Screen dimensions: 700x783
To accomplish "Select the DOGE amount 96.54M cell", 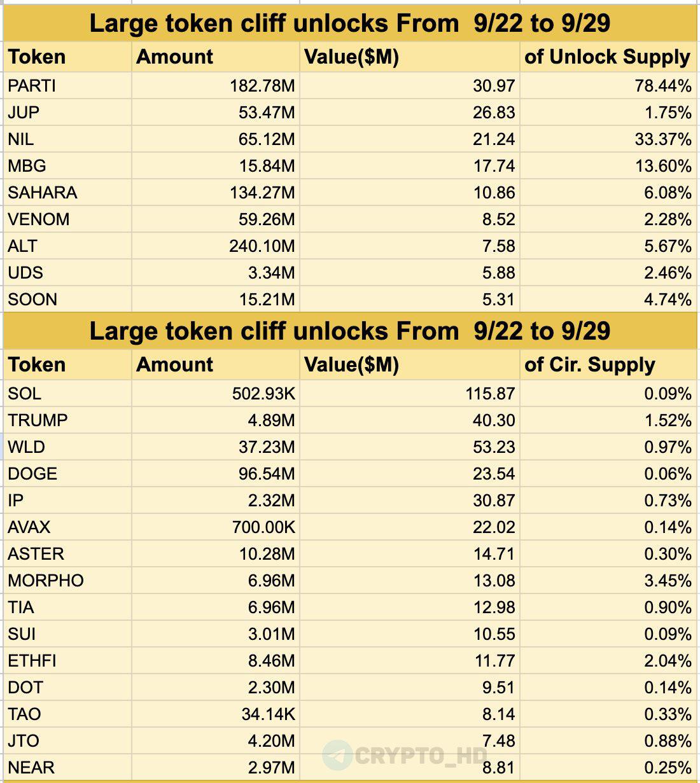I will 215,473.
